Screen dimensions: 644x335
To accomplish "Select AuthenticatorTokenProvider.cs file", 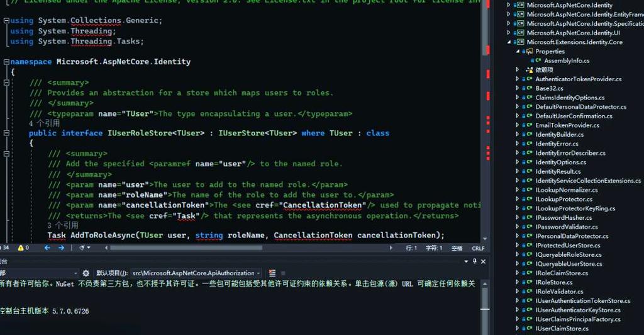I will point(579,79).
